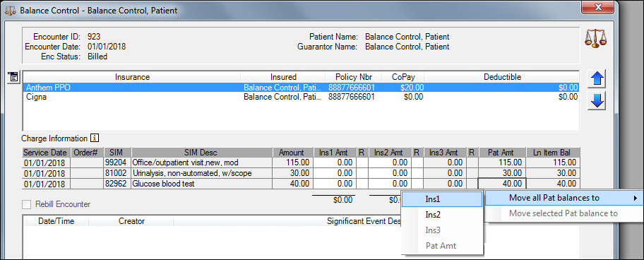Select the Cigna insurance row

point(301,97)
